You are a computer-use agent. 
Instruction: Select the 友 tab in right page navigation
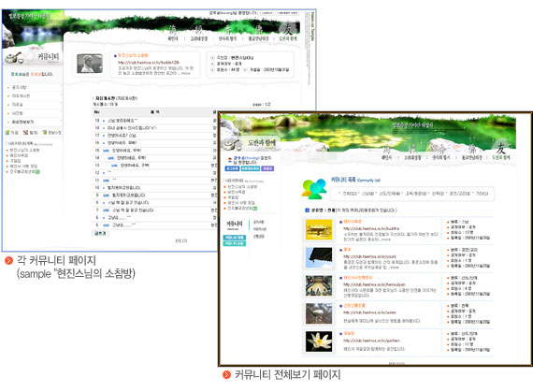tap(500, 148)
